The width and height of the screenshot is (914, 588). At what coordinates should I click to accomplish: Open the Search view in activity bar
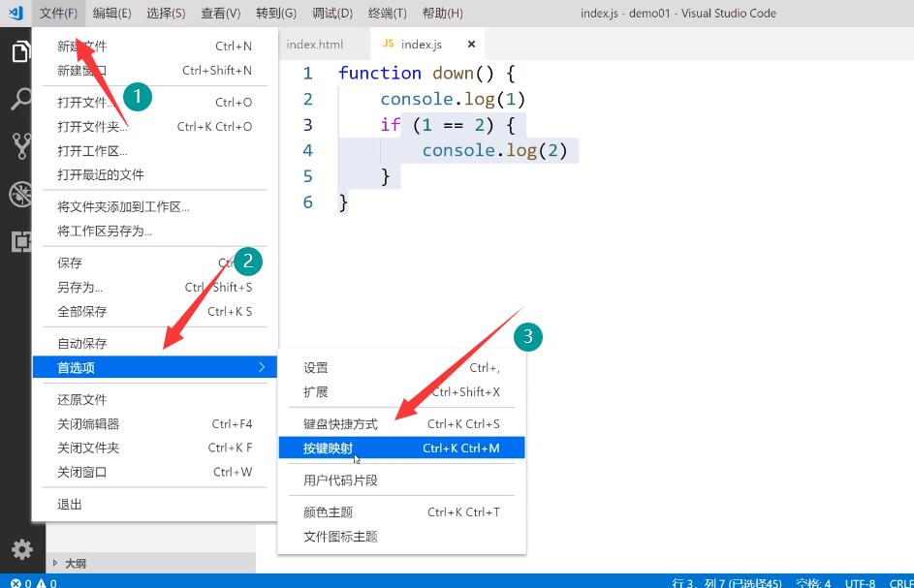(x=21, y=99)
